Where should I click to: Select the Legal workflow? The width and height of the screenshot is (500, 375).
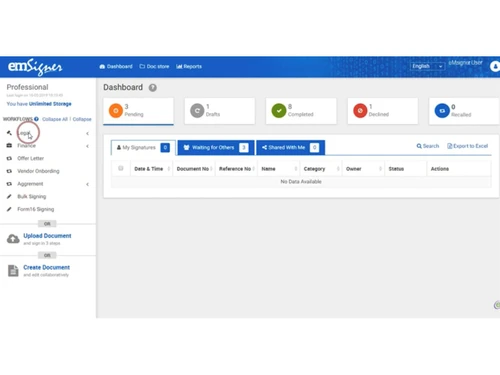pos(24,133)
